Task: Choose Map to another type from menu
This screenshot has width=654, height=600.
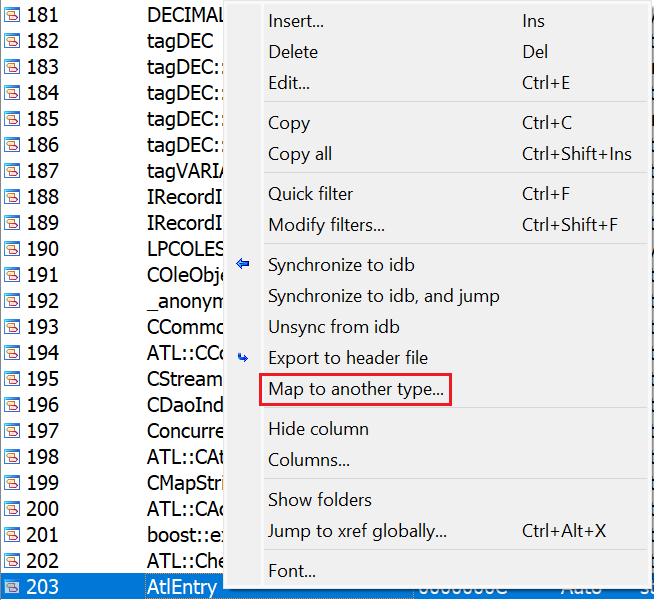Action: pyautogui.click(x=356, y=390)
